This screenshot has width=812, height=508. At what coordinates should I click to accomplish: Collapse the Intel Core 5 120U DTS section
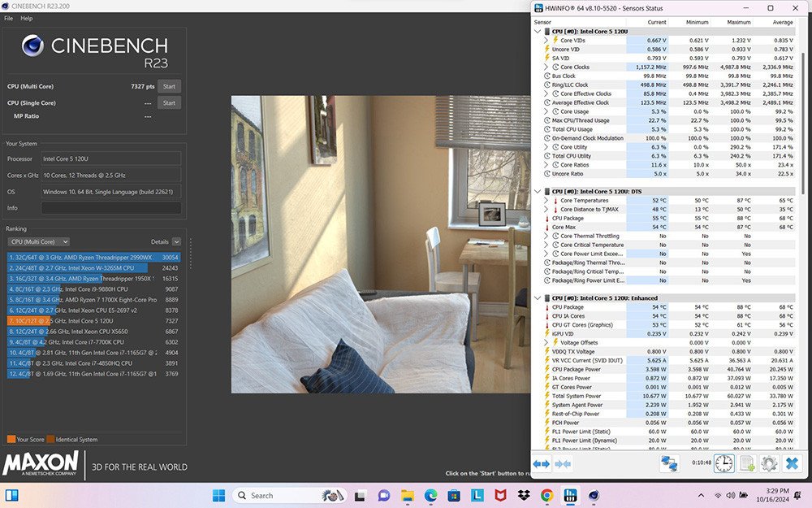point(536,190)
